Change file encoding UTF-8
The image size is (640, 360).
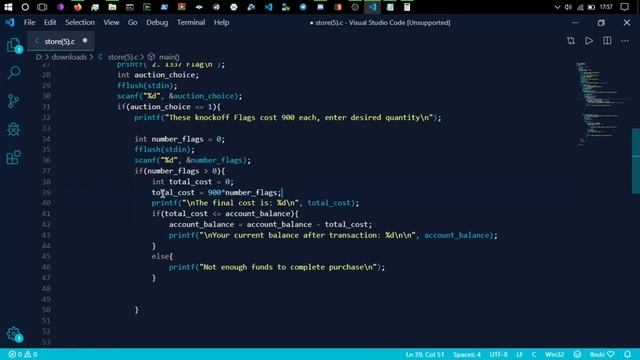pos(498,354)
